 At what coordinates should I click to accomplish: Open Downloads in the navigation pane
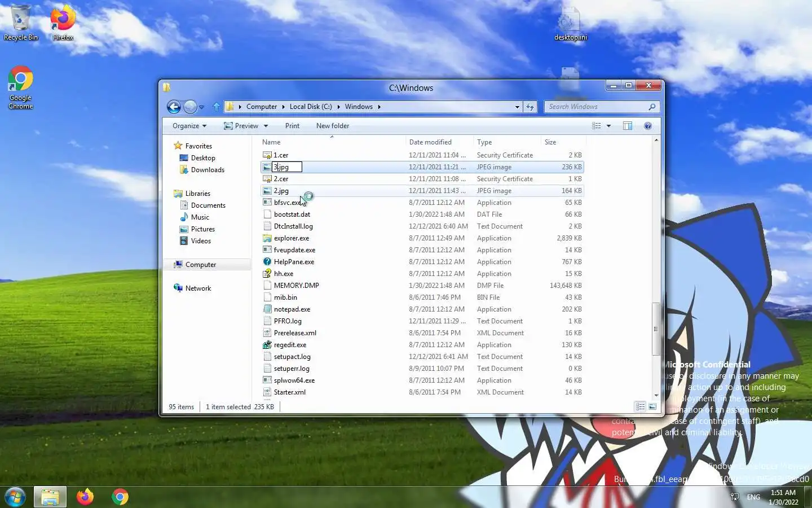click(208, 170)
